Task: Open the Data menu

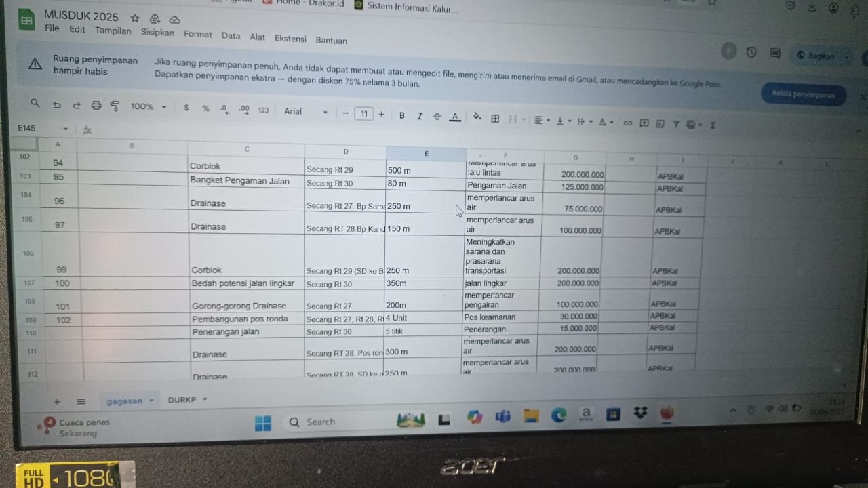Action: click(x=231, y=35)
